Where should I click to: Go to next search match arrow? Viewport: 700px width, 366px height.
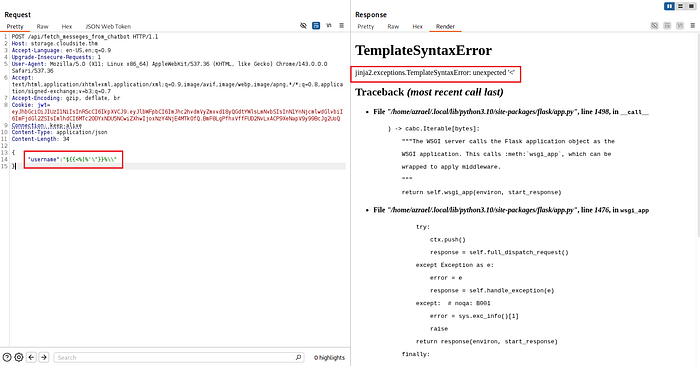(44, 357)
